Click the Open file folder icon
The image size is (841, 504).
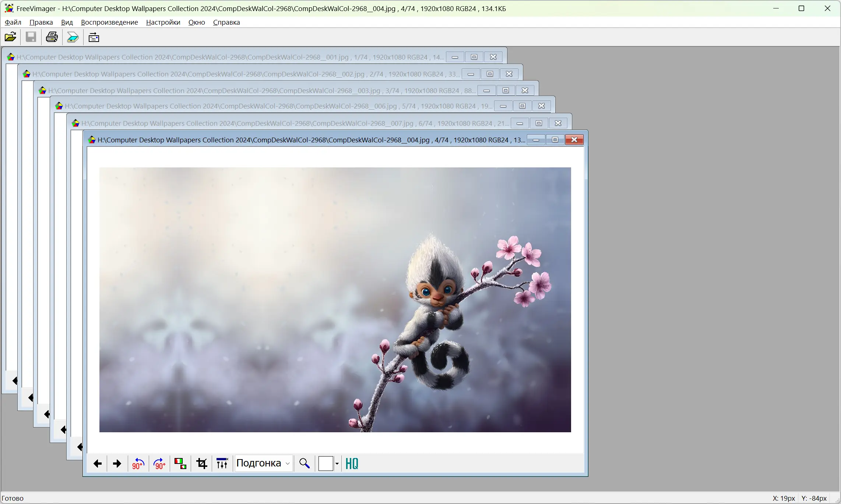pyautogui.click(x=10, y=37)
